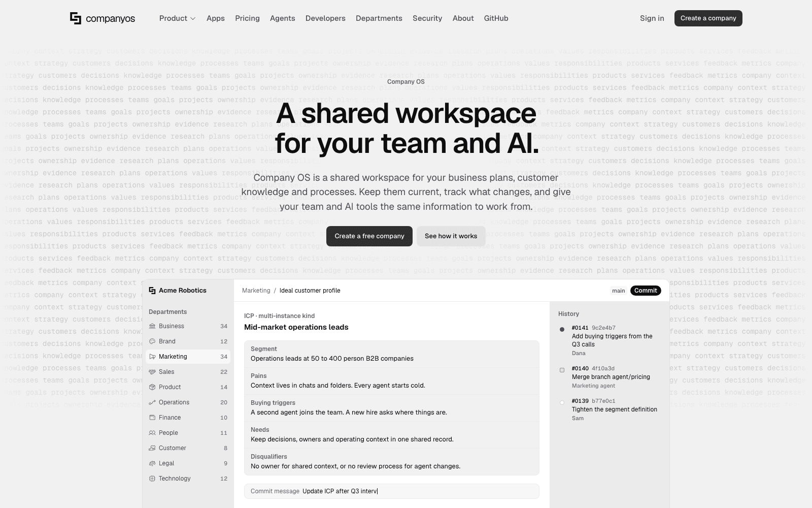Select the Operations department row

188,402
